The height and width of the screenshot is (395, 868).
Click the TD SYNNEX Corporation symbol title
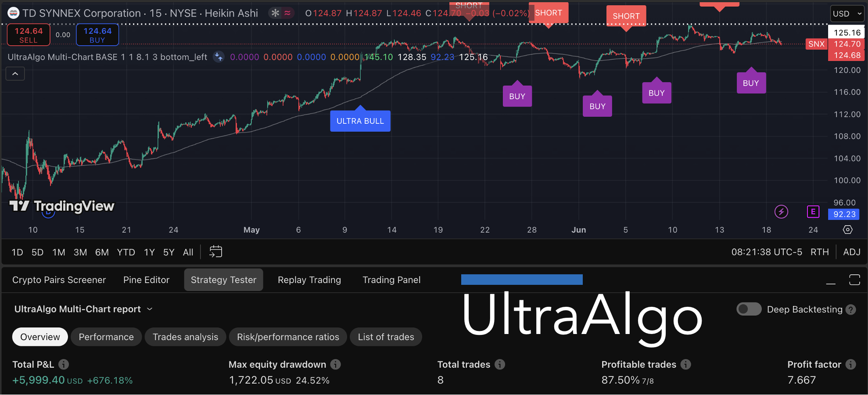click(x=82, y=13)
